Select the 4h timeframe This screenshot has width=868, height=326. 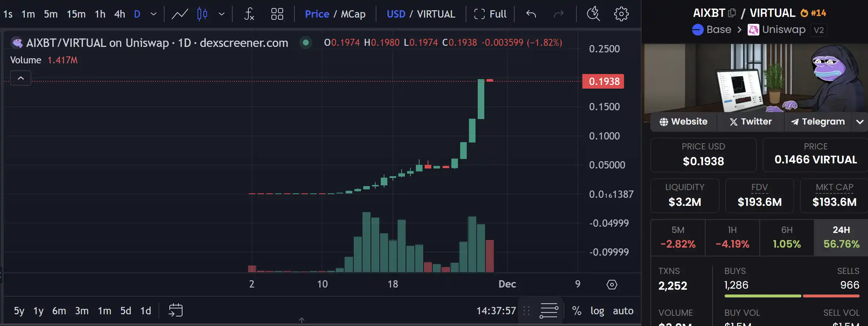(120, 14)
